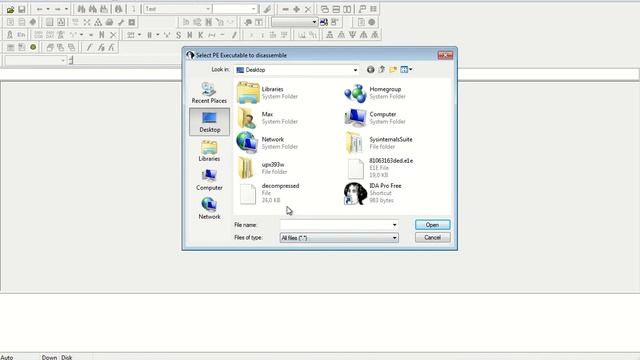
Task: Click the open file icon in IDA toolbar
Action: point(10,9)
